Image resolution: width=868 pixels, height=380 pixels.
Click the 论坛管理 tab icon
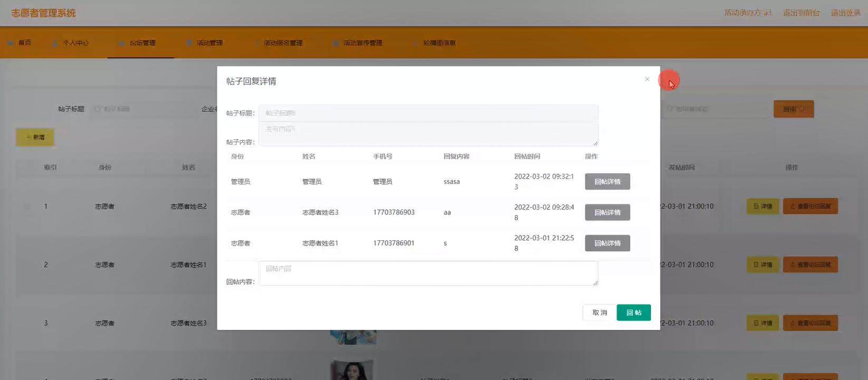click(121, 43)
